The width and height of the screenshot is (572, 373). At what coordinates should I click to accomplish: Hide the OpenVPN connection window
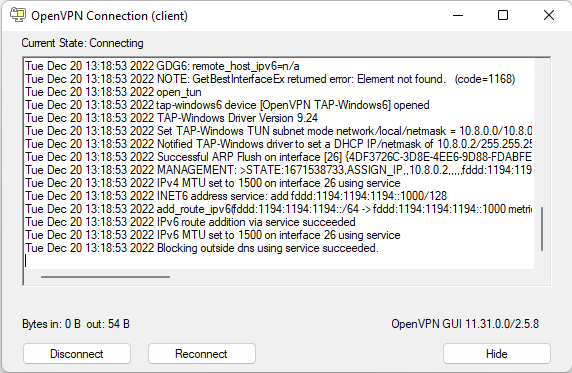[x=496, y=353]
